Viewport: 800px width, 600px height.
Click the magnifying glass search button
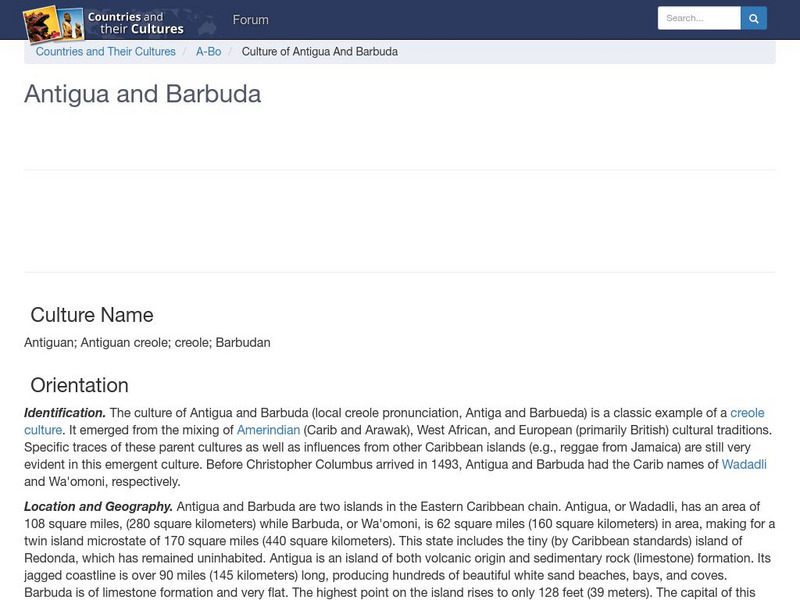tap(754, 18)
